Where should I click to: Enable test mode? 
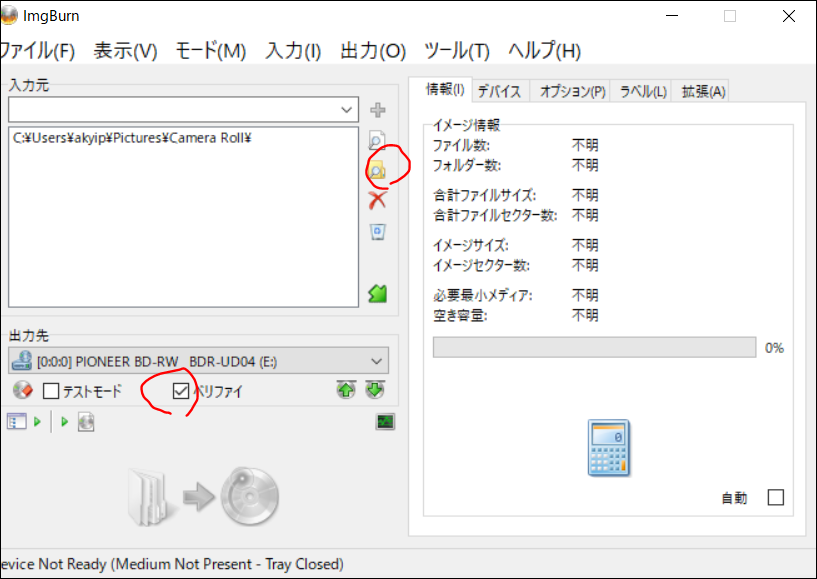[x=52, y=390]
